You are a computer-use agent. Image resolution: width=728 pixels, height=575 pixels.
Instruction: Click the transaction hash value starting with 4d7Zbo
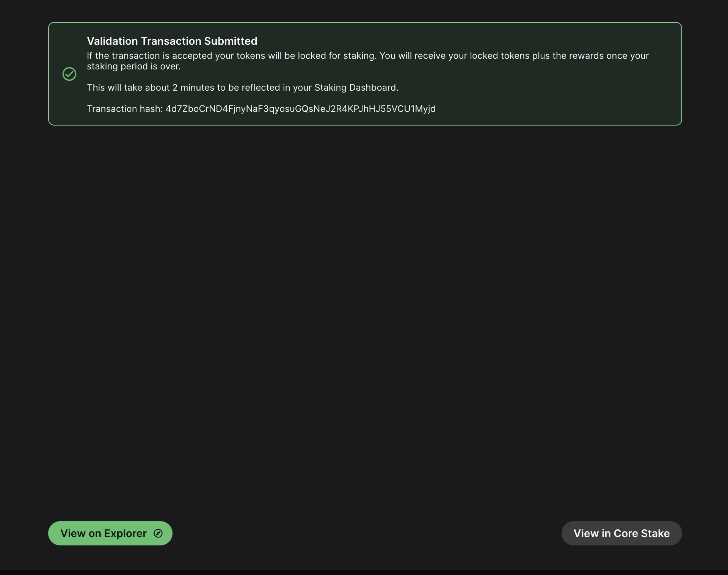(x=300, y=109)
